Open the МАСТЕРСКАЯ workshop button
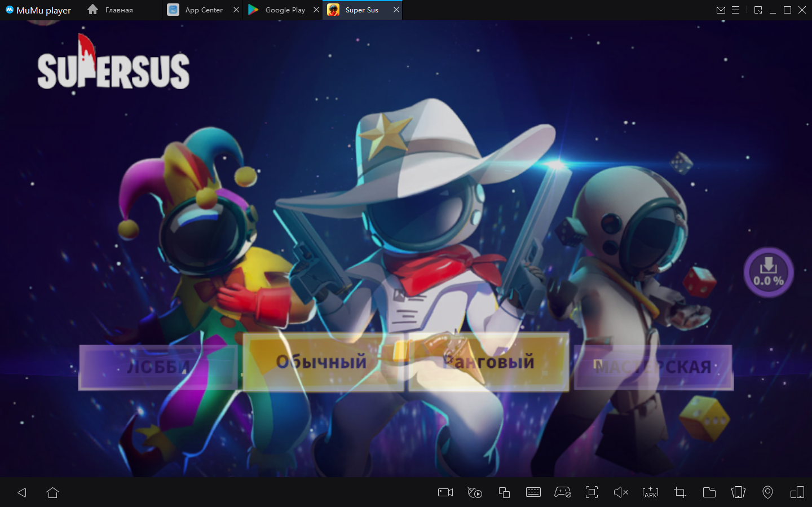The image size is (812, 507). (654, 367)
